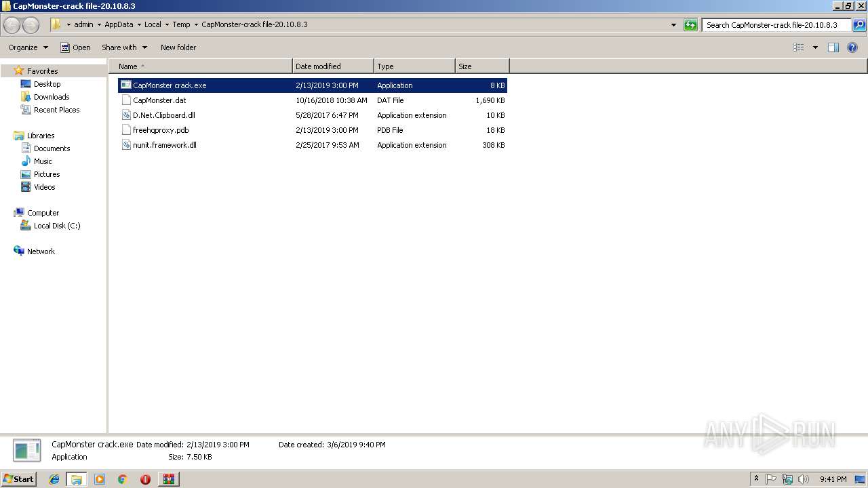
Task: Select the CapMonster crack.exe file icon
Action: (126, 85)
